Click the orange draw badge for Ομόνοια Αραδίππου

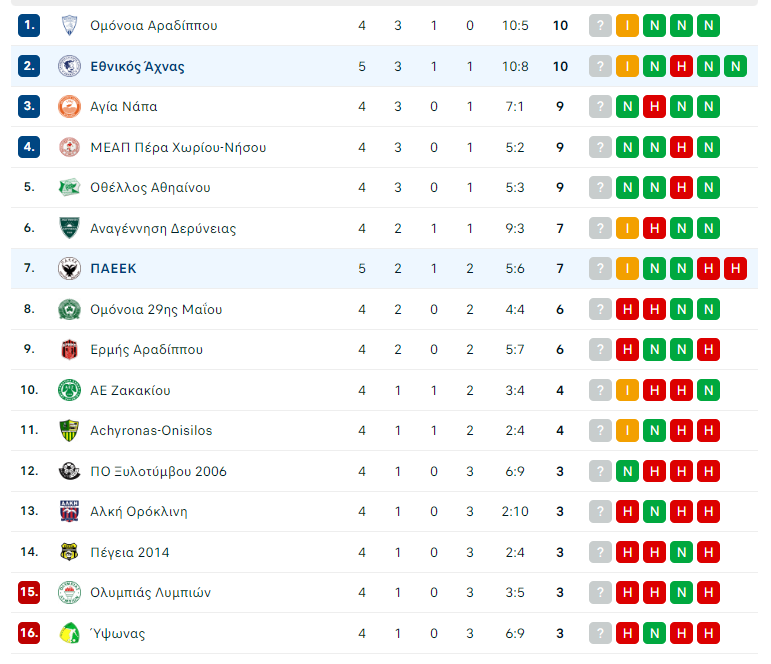coord(628,25)
